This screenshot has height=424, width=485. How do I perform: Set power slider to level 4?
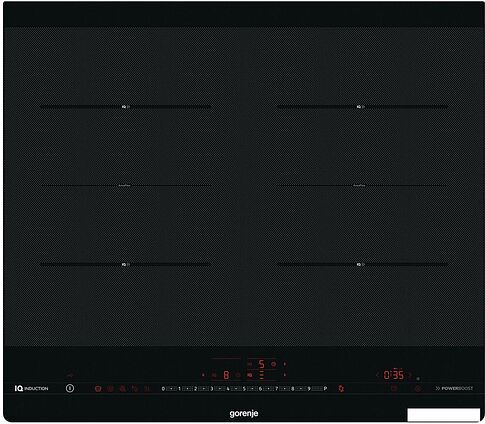(228, 389)
